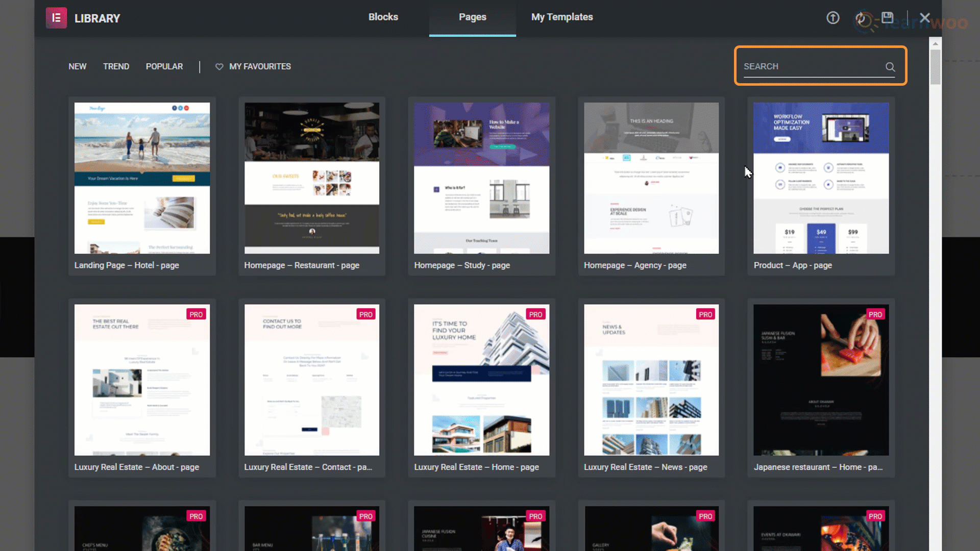This screenshot has height=551, width=980.
Task: Click the Elementor logo icon
Action: (x=56, y=18)
